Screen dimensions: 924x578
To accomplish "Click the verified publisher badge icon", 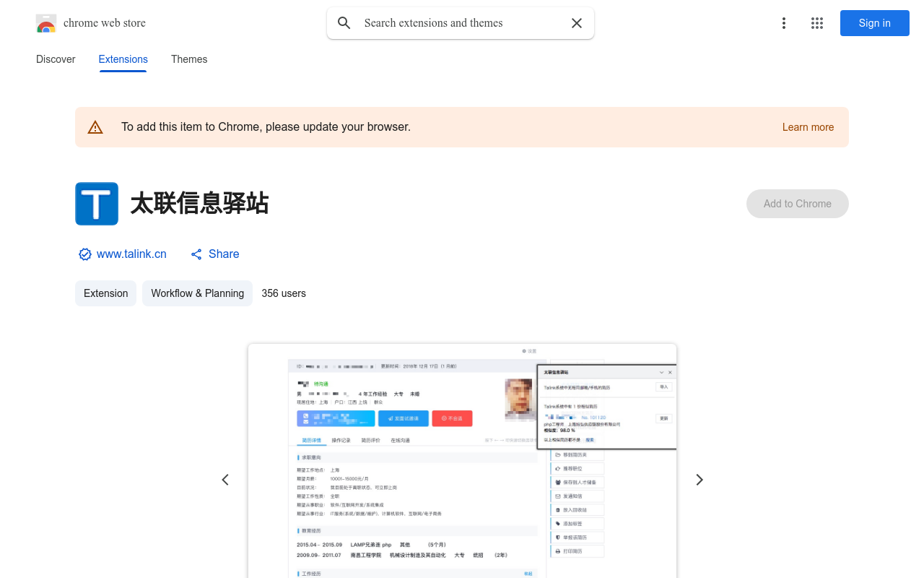I will 84,254.
